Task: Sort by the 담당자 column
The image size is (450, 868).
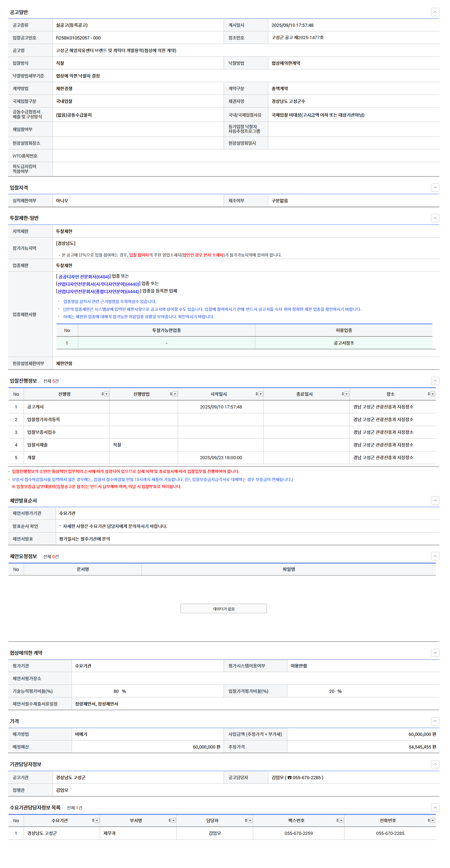Action: pyautogui.click(x=246, y=820)
